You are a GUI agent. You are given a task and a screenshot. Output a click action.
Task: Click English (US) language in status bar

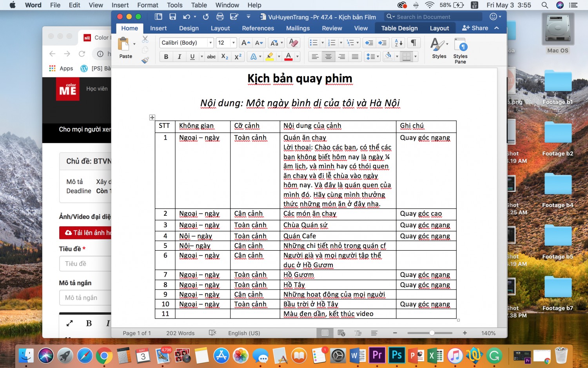tap(244, 333)
